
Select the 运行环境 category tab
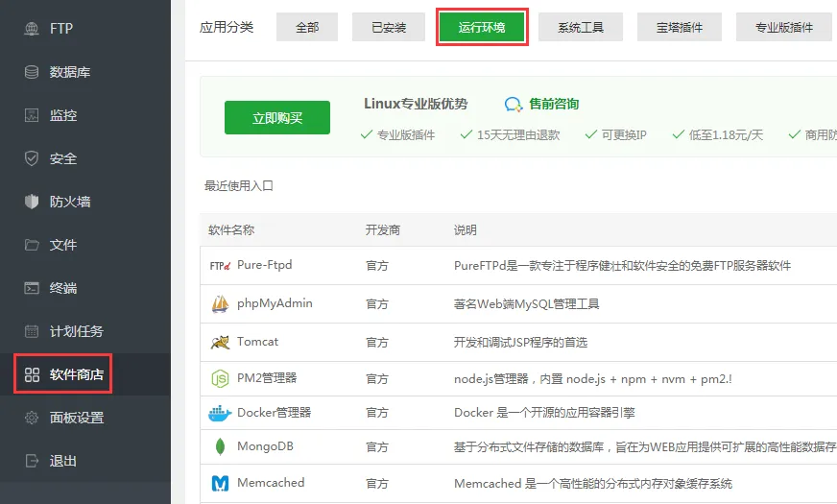482,28
